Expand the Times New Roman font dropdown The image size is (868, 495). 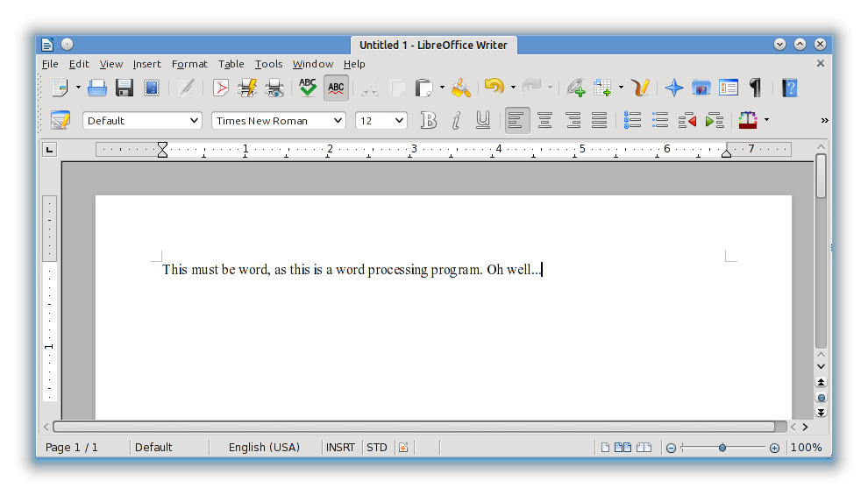(x=338, y=121)
